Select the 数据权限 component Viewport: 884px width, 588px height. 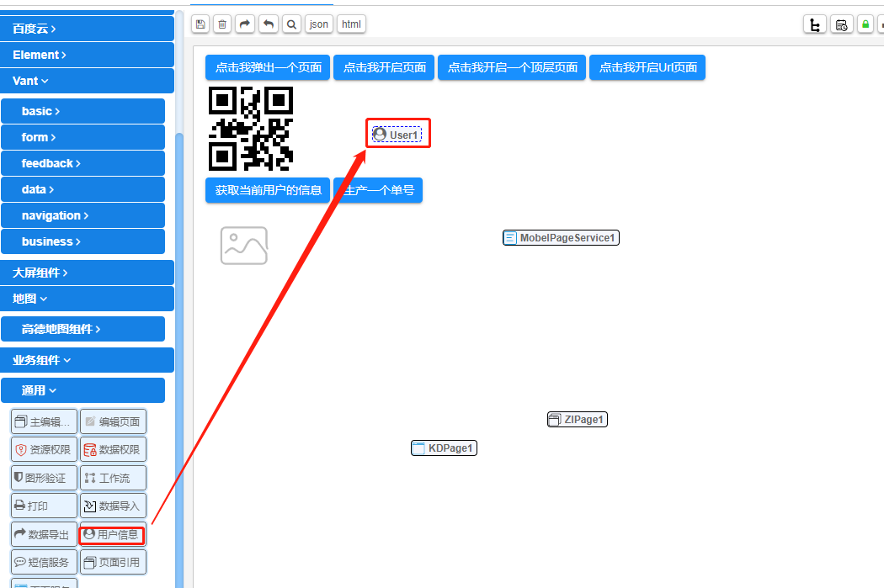click(113, 450)
